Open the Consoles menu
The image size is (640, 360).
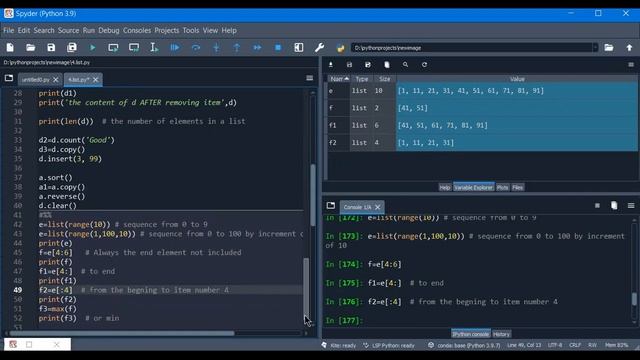(x=137, y=30)
